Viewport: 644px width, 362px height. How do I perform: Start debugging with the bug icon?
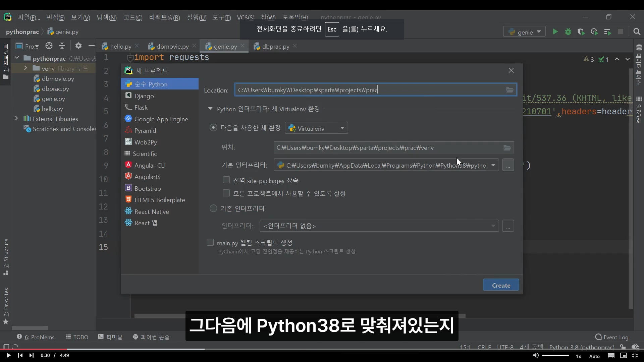(568, 32)
